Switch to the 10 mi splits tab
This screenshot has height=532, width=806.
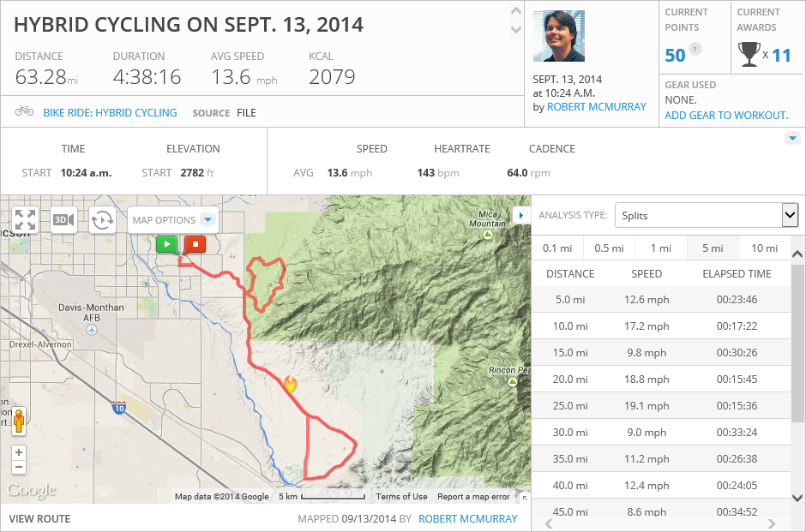tap(764, 248)
